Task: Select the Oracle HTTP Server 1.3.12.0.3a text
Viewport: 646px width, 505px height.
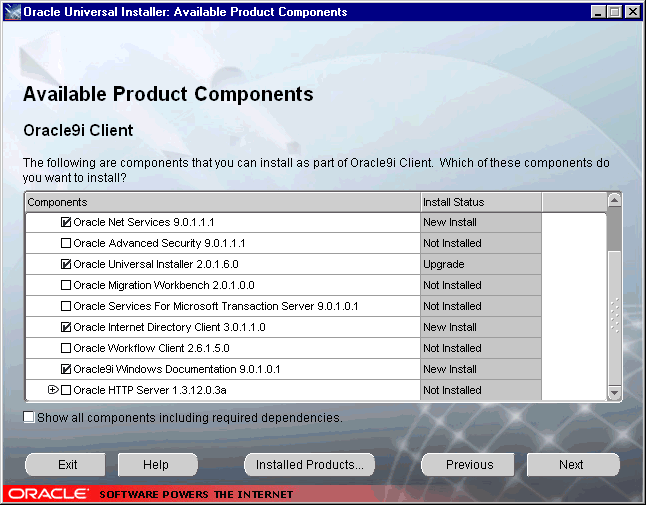Action: (150, 390)
